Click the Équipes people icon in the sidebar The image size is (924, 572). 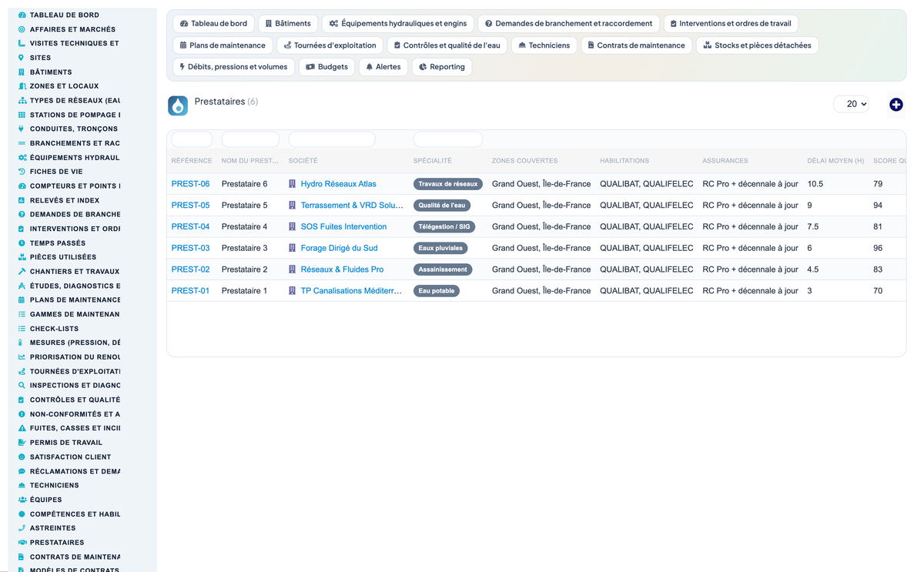[x=22, y=500]
